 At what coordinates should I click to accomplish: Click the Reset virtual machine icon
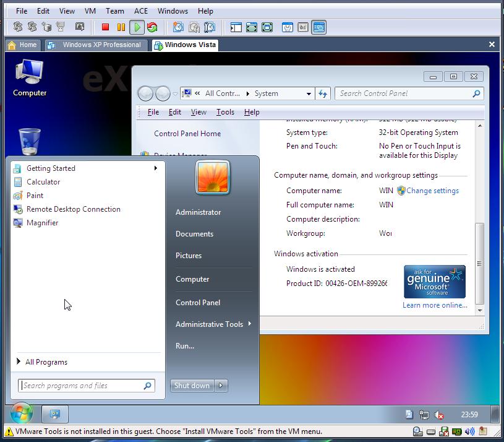152,27
